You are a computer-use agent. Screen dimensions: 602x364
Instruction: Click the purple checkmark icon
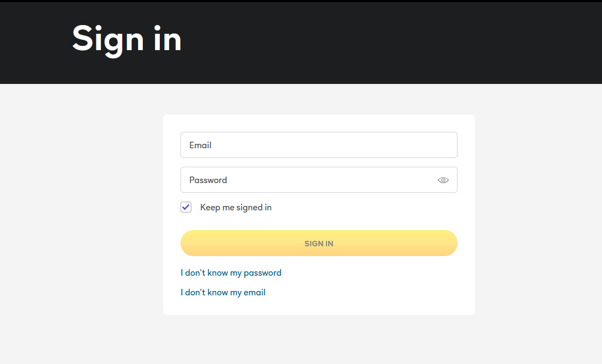tap(186, 207)
